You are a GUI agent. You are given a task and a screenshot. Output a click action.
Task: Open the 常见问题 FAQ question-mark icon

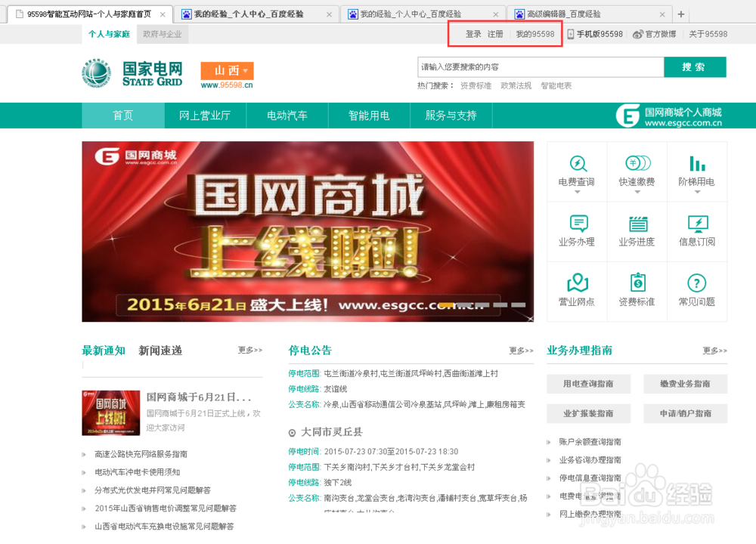point(697,283)
